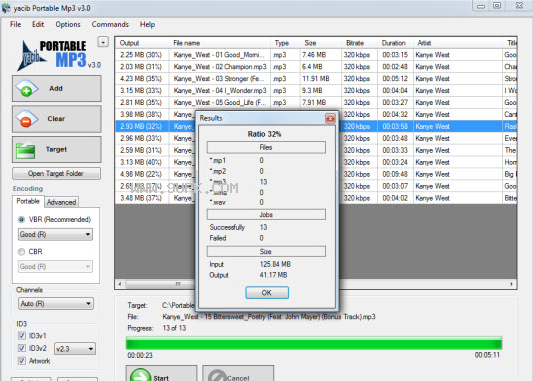Viewport: 533px width, 381px height.
Task: Uncheck the Artwork checkbox
Action: (22, 361)
